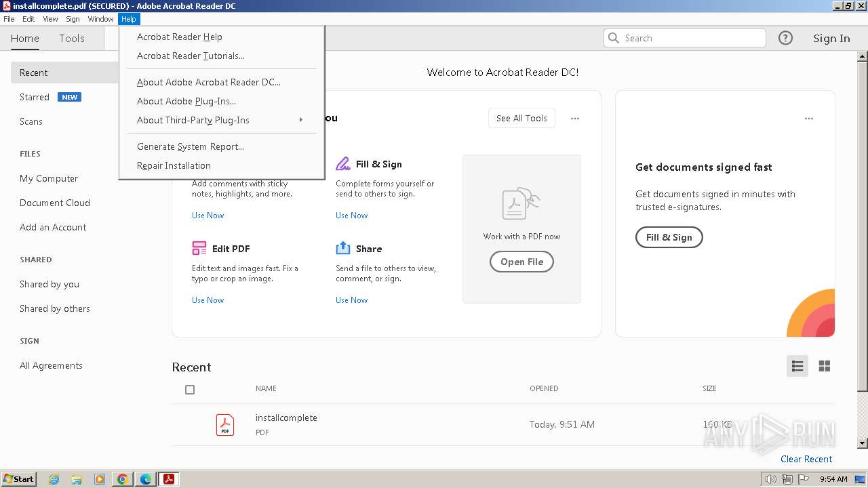Select all recent files checkbox
Viewport: 868px width, 488px height.
point(190,390)
